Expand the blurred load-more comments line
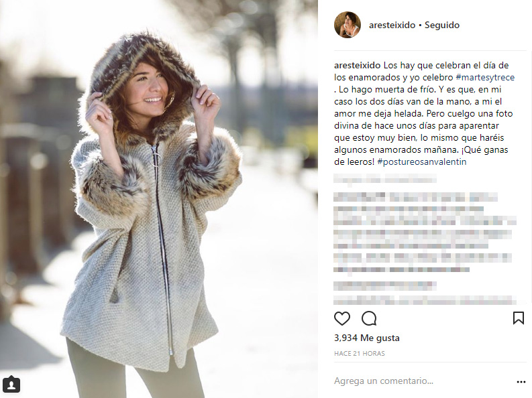Viewport: 532px width, 398px height. click(x=385, y=179)
